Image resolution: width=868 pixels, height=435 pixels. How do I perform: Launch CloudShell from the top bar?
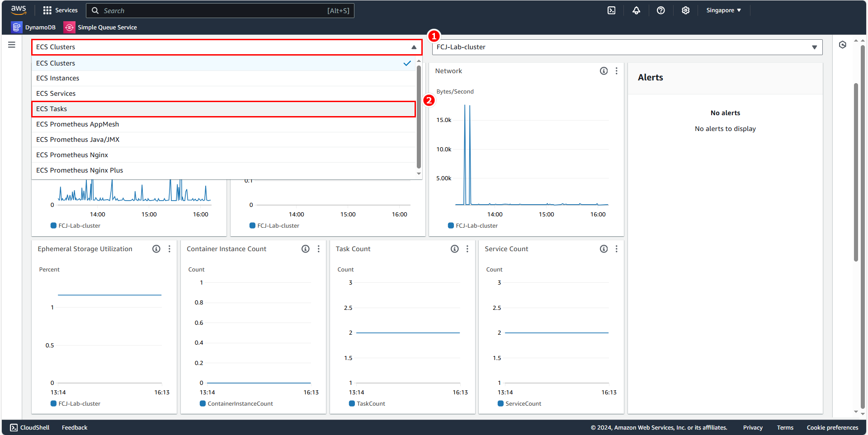tap(611, 10)
